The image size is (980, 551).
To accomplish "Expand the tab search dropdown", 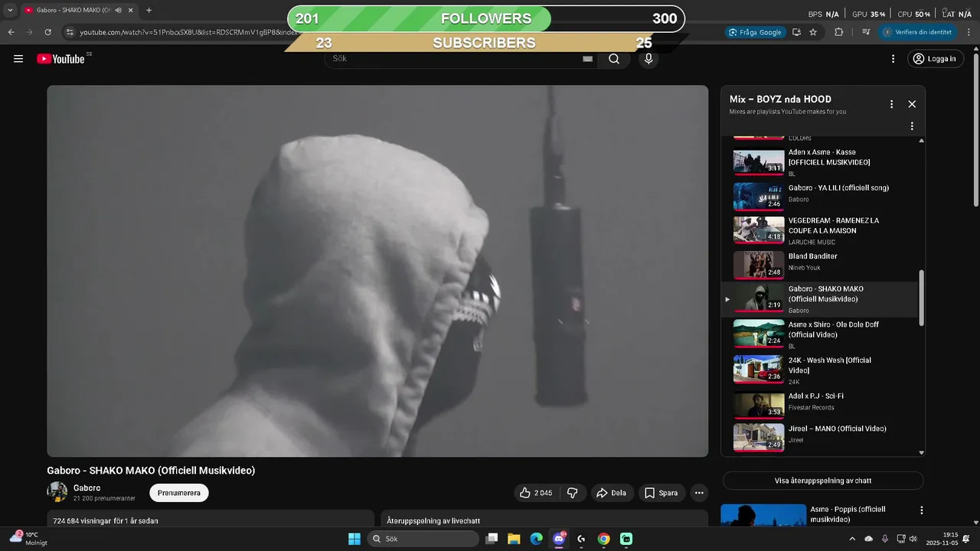I will (10, 11).
